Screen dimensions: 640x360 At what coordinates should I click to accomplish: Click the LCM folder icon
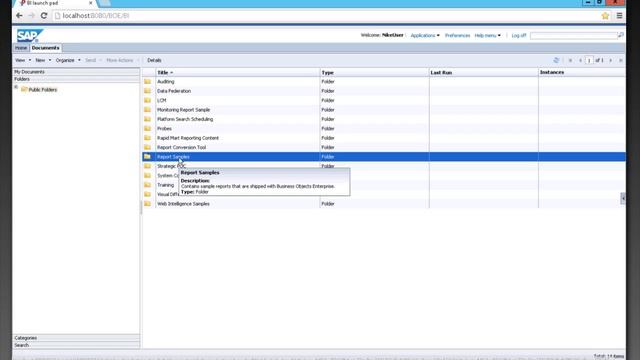(147, 100)
